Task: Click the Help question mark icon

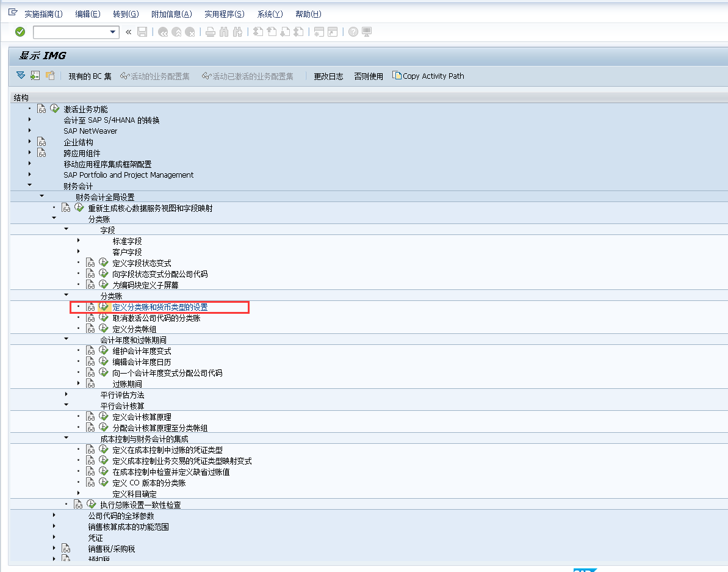Action: pos(353,32)
